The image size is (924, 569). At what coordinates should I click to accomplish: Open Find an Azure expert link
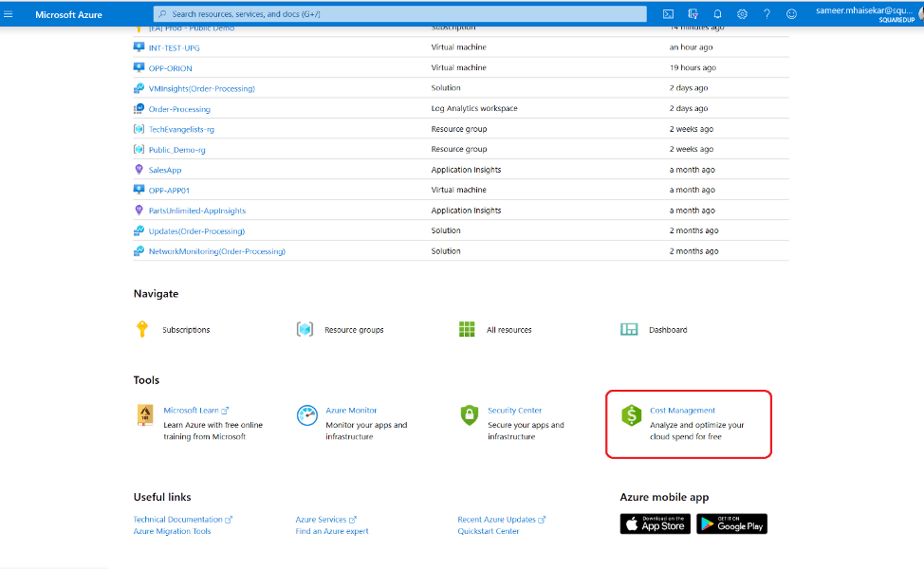(332, 531)
